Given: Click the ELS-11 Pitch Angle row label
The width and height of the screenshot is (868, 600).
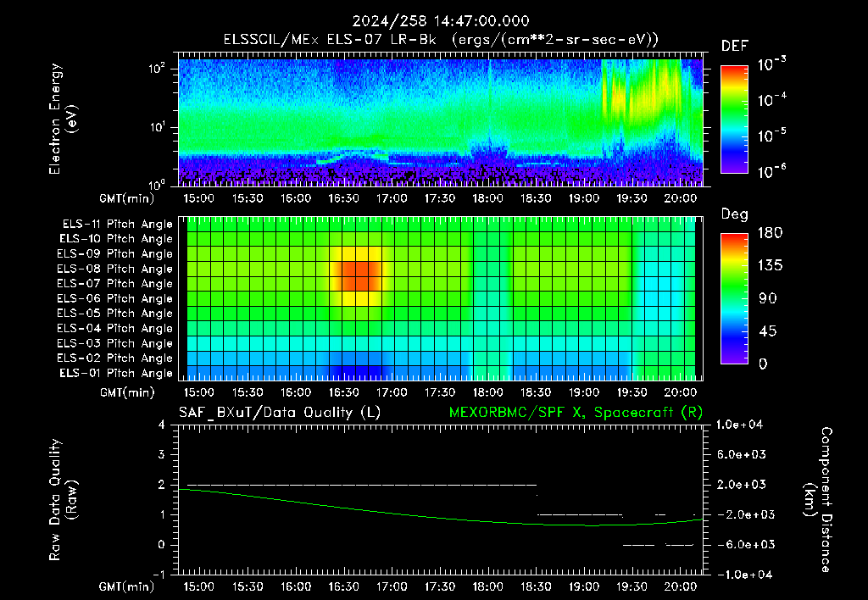Looking at the screenshot, I should click(117, 225).
